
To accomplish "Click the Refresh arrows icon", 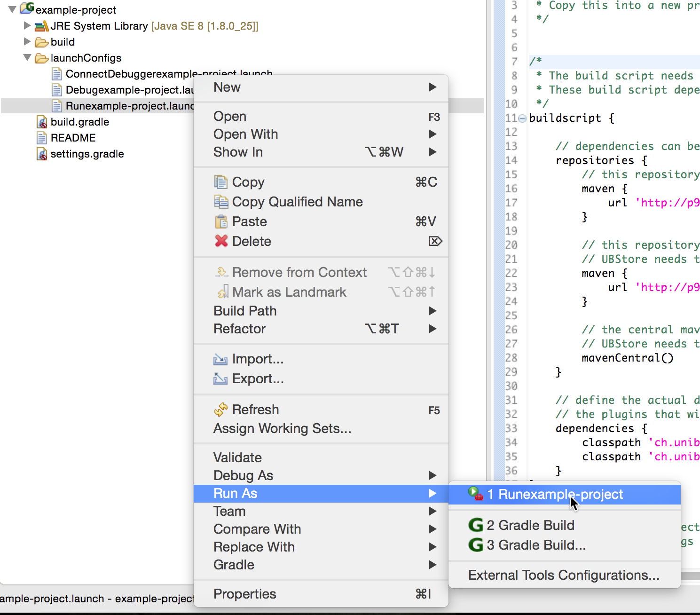I will [x=220, y=410].
